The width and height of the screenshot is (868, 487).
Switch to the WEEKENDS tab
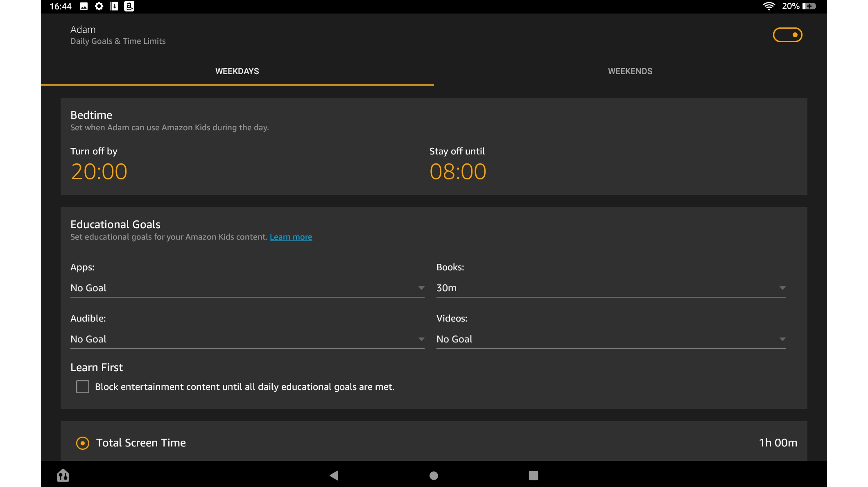[x=630, y=71]
